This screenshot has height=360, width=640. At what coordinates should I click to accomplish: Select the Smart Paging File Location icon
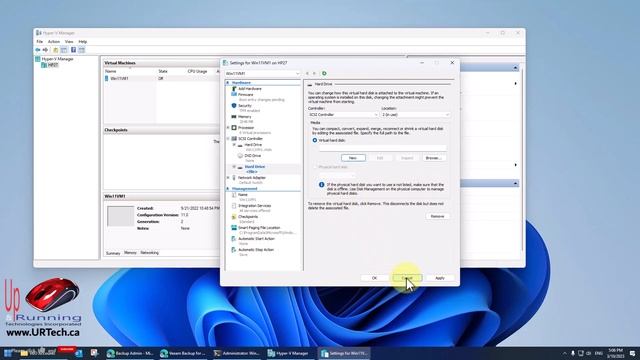point(234,228)
